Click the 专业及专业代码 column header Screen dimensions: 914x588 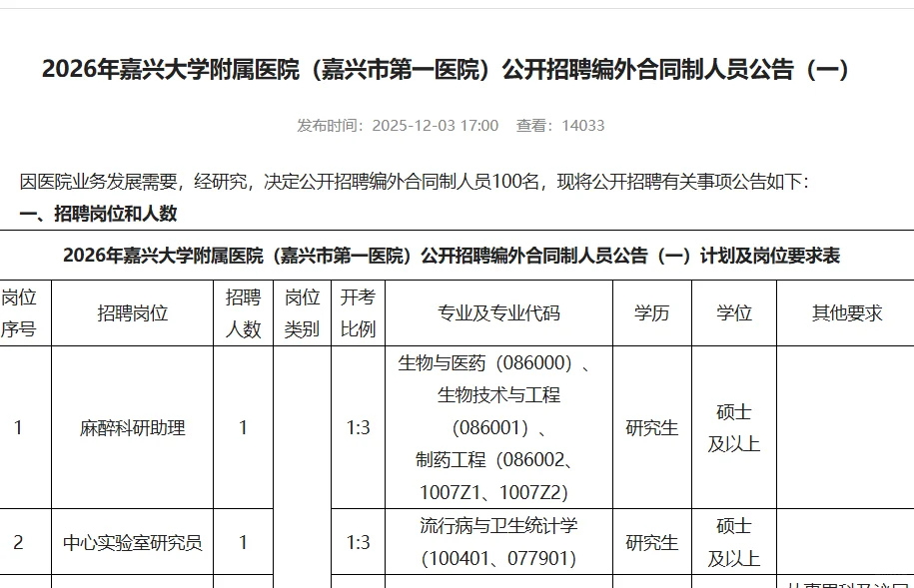coord(498,311)
